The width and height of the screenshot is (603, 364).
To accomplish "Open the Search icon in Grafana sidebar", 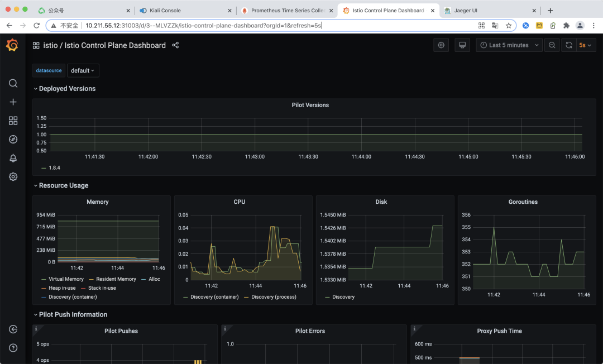I will 13,83.
